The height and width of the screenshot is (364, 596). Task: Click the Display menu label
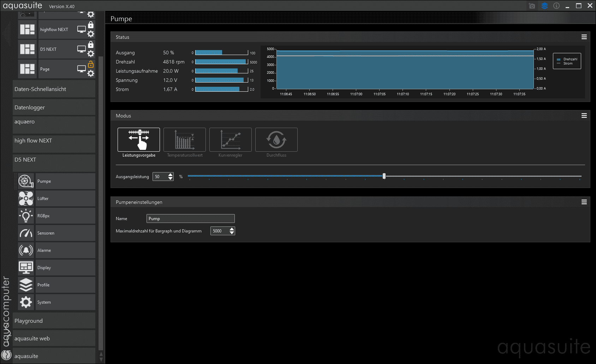click(44, 268)
